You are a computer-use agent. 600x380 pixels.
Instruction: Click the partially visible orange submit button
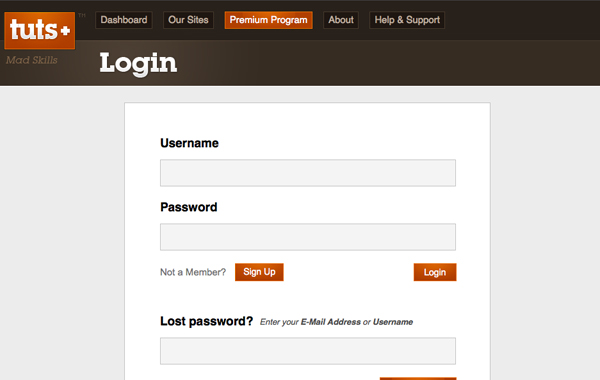[x=418, y=378]
